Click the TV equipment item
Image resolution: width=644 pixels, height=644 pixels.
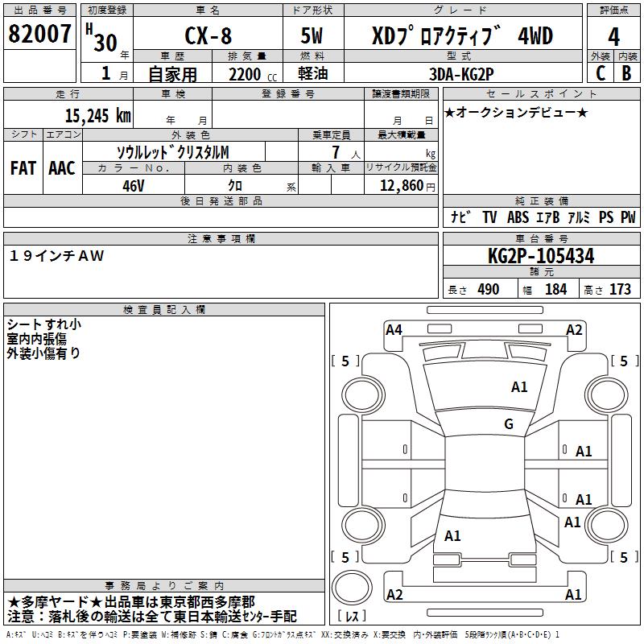point(489,217)
